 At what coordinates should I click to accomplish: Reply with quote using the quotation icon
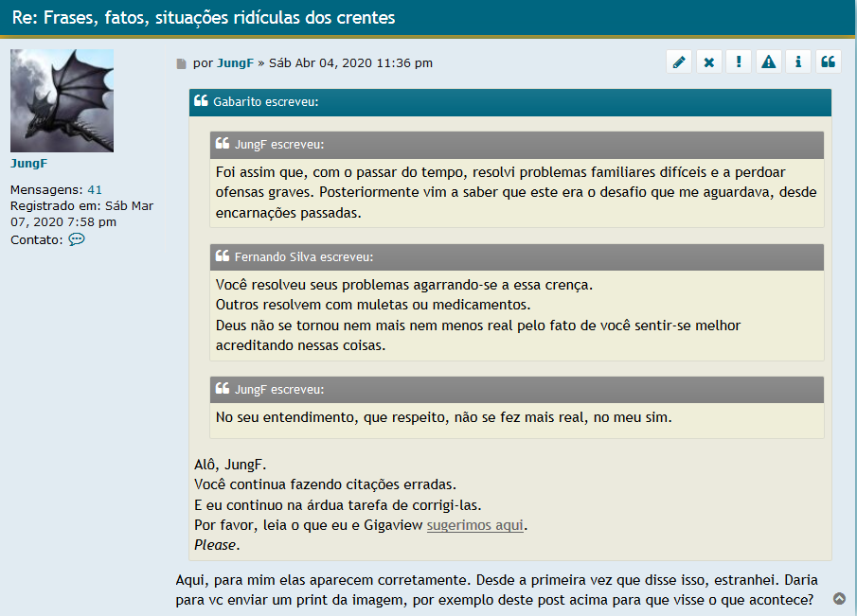pos(828,62)
